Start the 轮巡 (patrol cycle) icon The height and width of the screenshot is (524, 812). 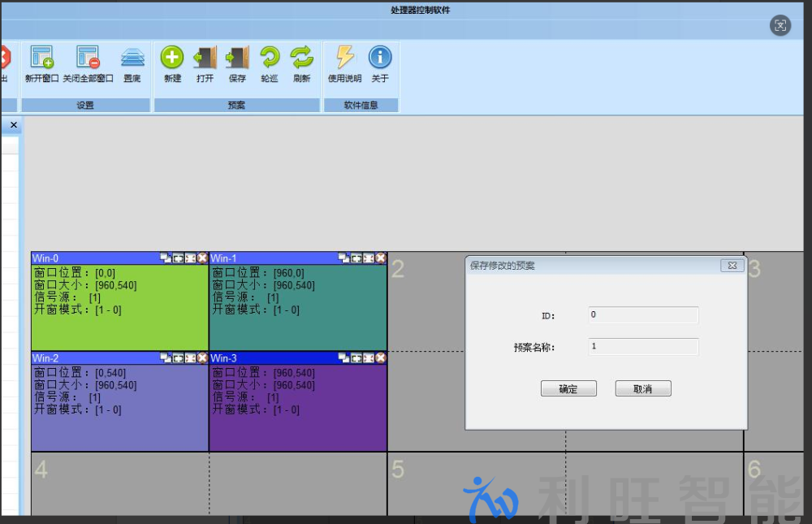[x=270, y=58]
